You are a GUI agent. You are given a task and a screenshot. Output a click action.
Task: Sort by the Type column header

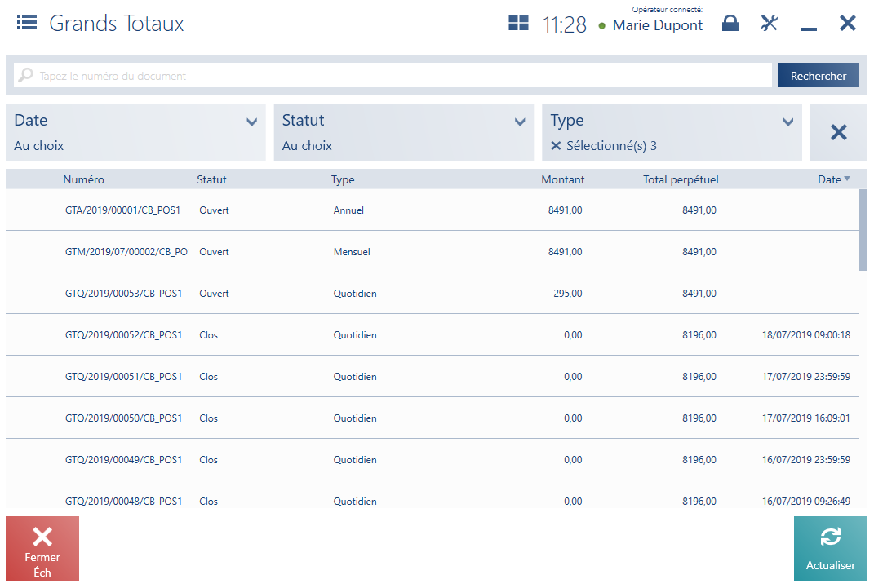(x=342, y=179)
